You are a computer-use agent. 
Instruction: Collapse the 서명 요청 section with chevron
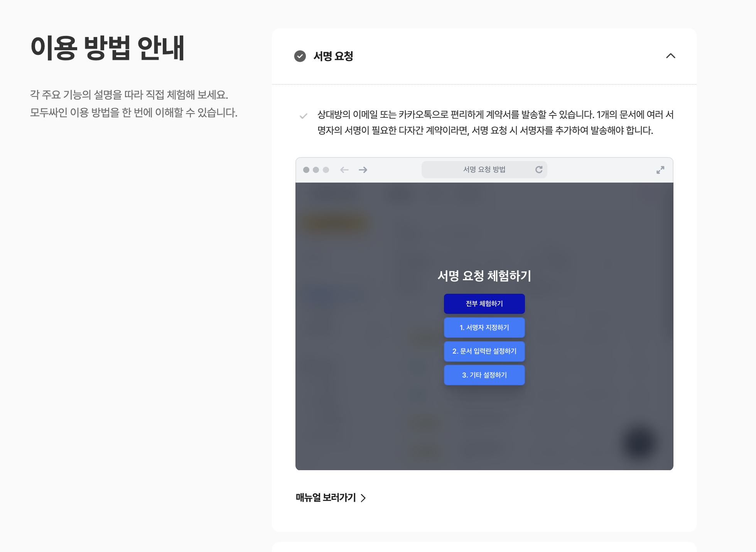click(670, 56)
